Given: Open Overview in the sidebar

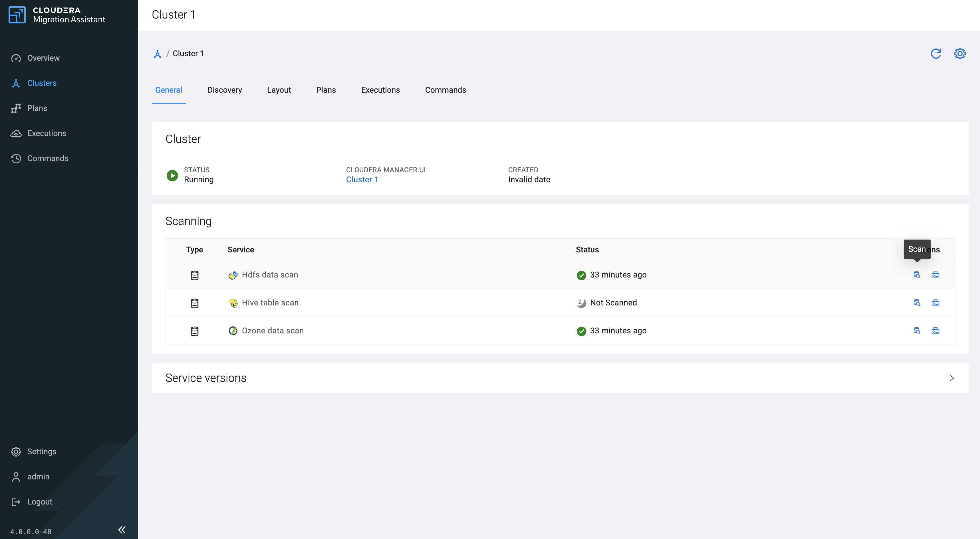Looking at the screenshot, I should [x=43, y=58].
